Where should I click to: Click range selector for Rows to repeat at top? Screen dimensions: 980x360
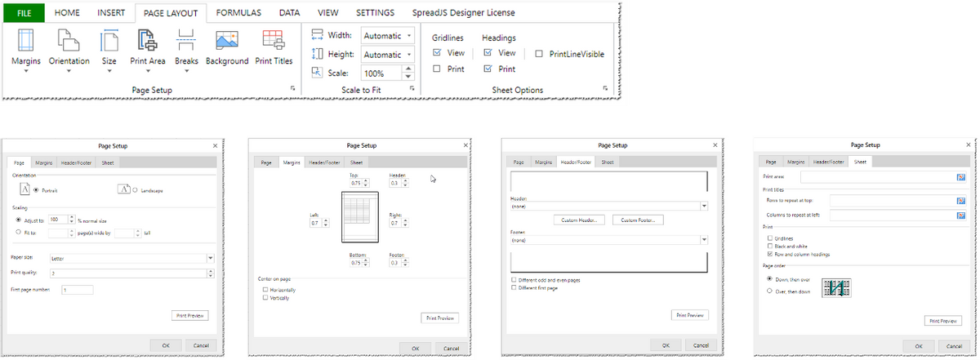(960, 199)
